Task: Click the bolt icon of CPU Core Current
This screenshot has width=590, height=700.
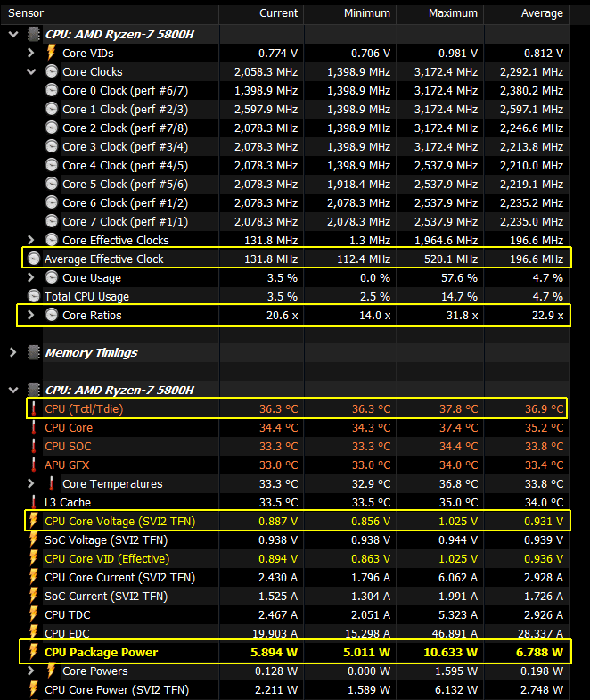Action: click(34, 577)
